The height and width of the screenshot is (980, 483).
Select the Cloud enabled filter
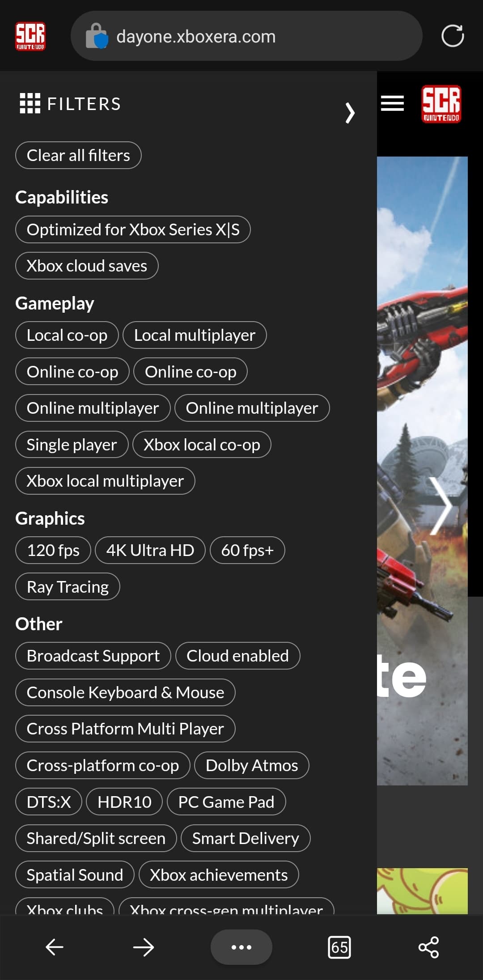point(237,656)
